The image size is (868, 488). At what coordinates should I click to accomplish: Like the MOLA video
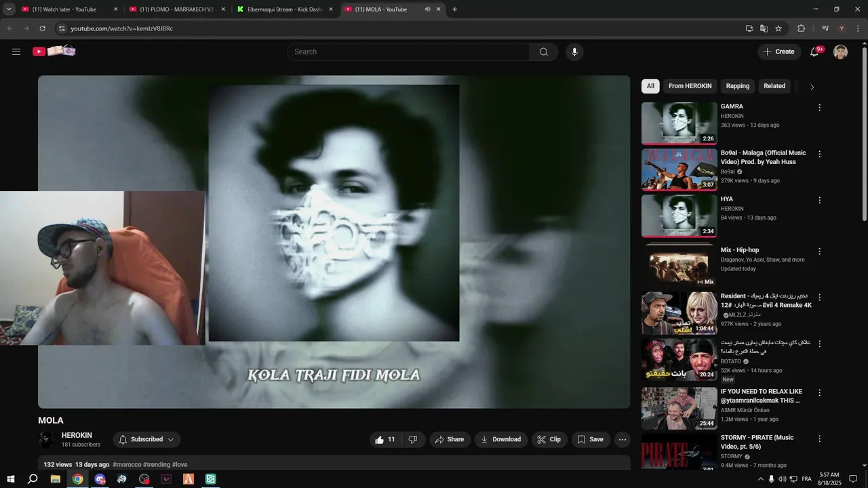[384, 439]
